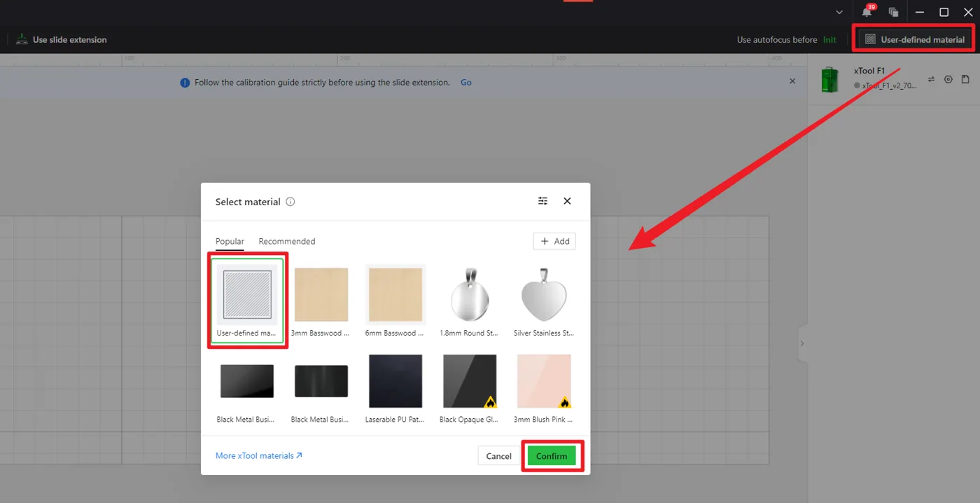Click the xTool F1 device thumbnail

pos(830,79)
